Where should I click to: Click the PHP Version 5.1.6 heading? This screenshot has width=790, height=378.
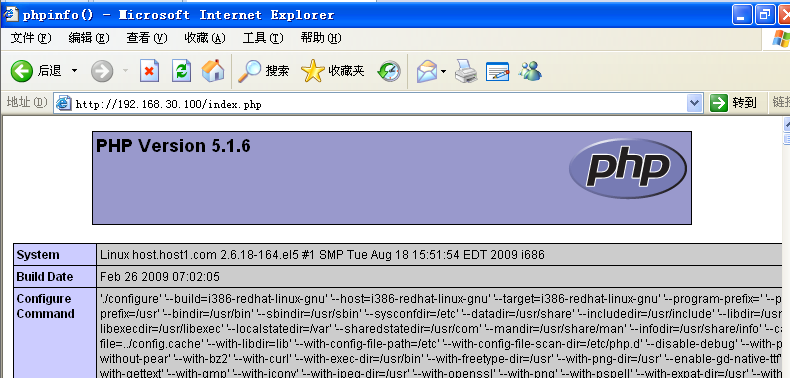click(173, 146)
